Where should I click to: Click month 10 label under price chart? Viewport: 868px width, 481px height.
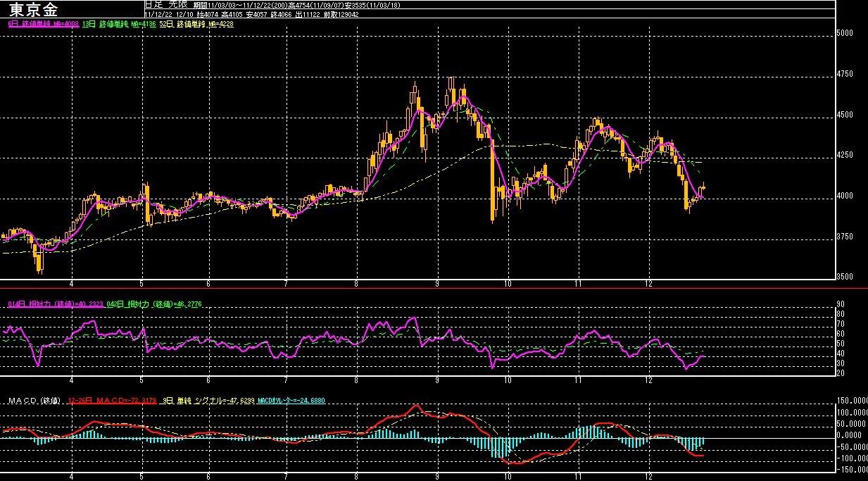[x=508, y=283]
